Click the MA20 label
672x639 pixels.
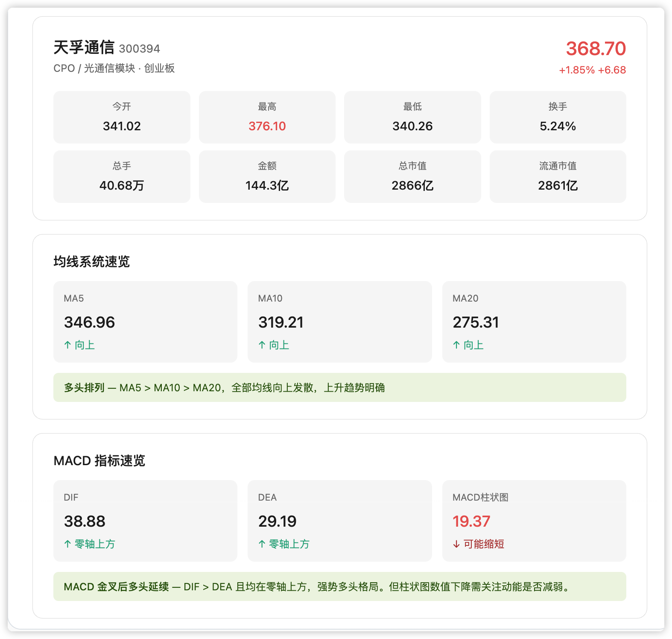tap(465, 299)
